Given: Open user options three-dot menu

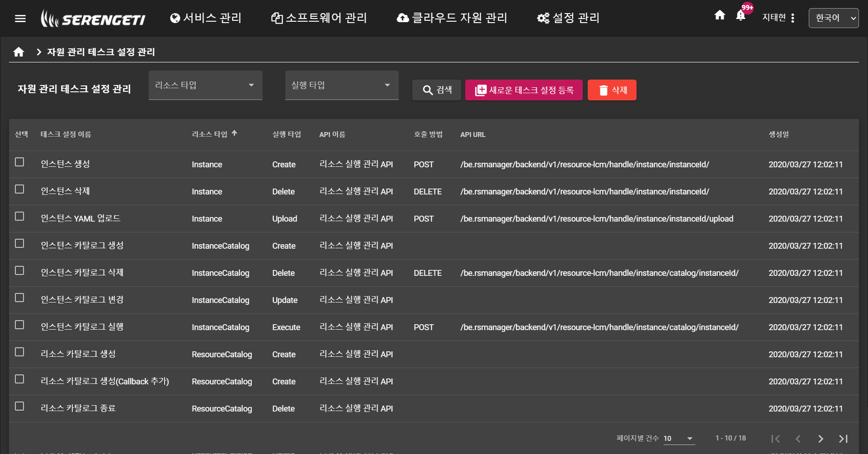Looking at the screenshot, I should point(793,18).
